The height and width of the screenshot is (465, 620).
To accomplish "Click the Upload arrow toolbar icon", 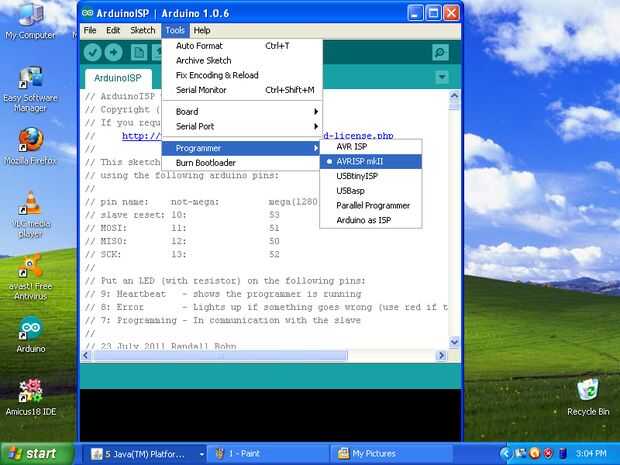I will pyautogui.click(x=114, y=52).
